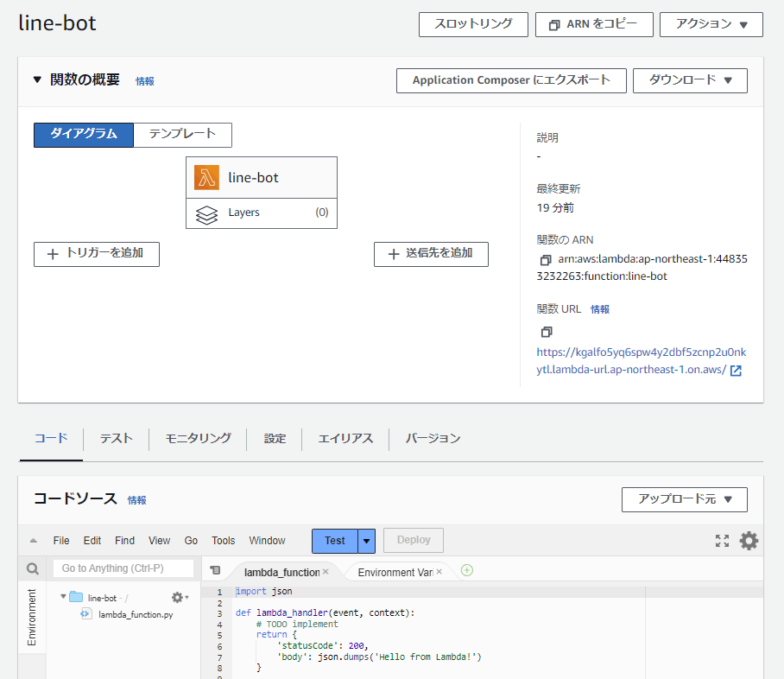Copy function ARN icon next to arn:aws:lambda
The image size is (784, 679).
click(545, 260)
